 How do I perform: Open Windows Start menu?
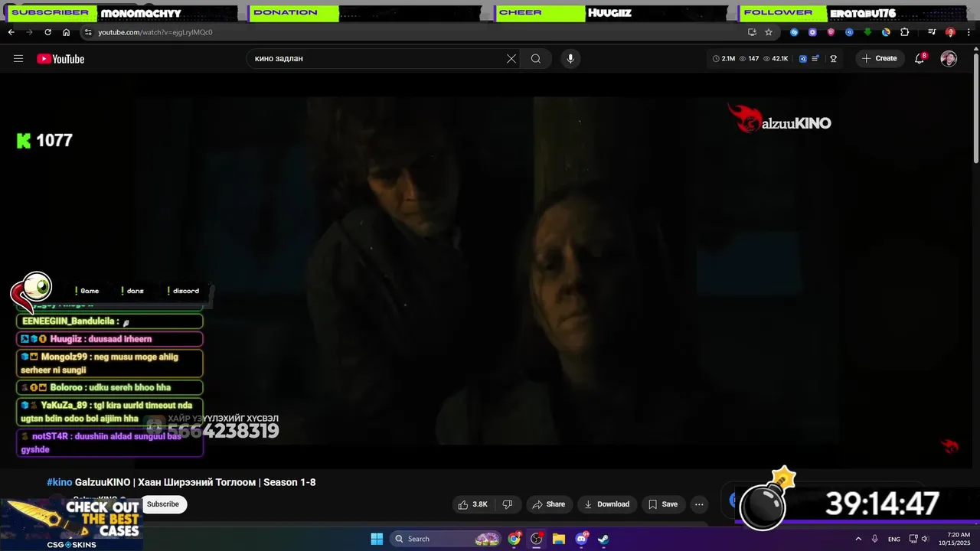[x=377, y=539]
